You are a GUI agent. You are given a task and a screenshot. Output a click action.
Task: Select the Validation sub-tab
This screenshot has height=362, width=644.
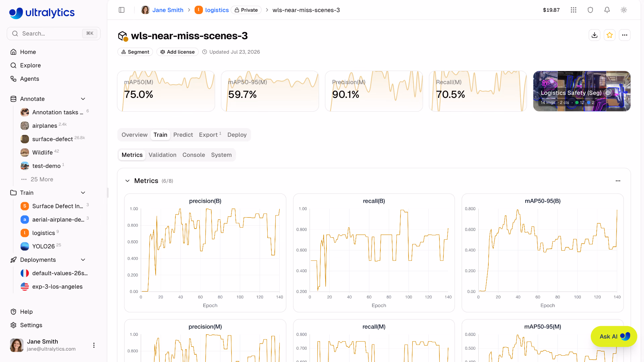point(162,155)
